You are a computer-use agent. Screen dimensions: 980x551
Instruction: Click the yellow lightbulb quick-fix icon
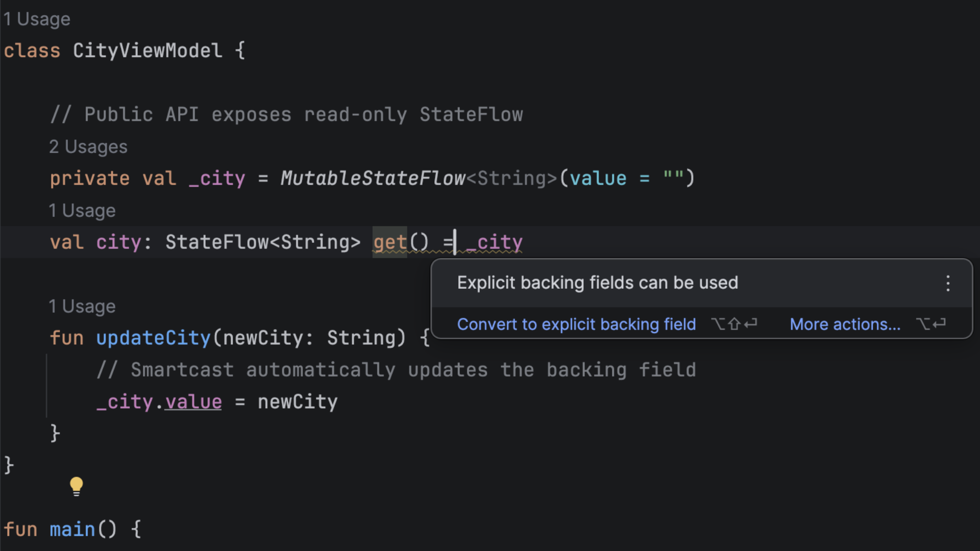(x=76, y=486)
